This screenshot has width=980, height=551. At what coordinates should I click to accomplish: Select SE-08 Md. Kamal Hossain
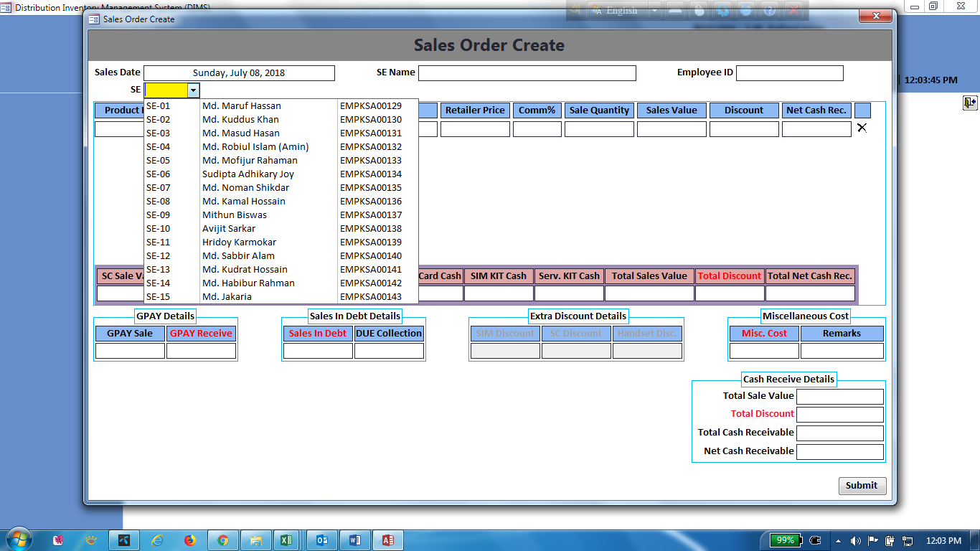(281, 202)
